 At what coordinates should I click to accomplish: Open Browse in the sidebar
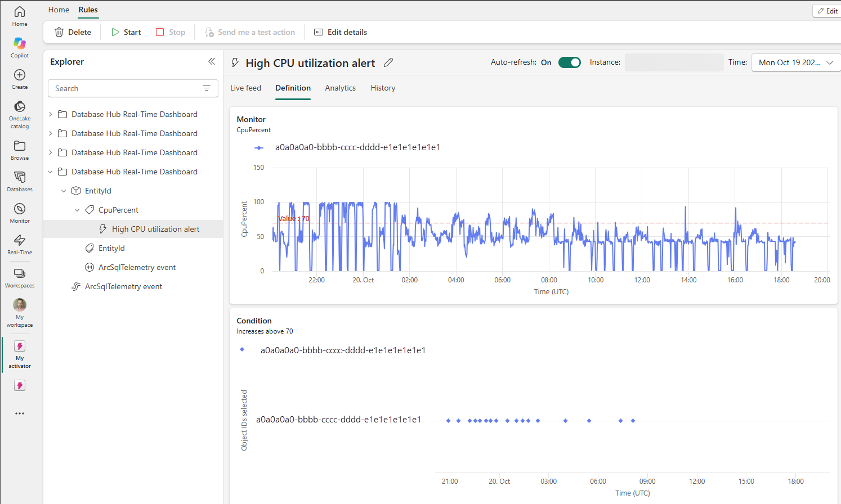coord(20,150)
